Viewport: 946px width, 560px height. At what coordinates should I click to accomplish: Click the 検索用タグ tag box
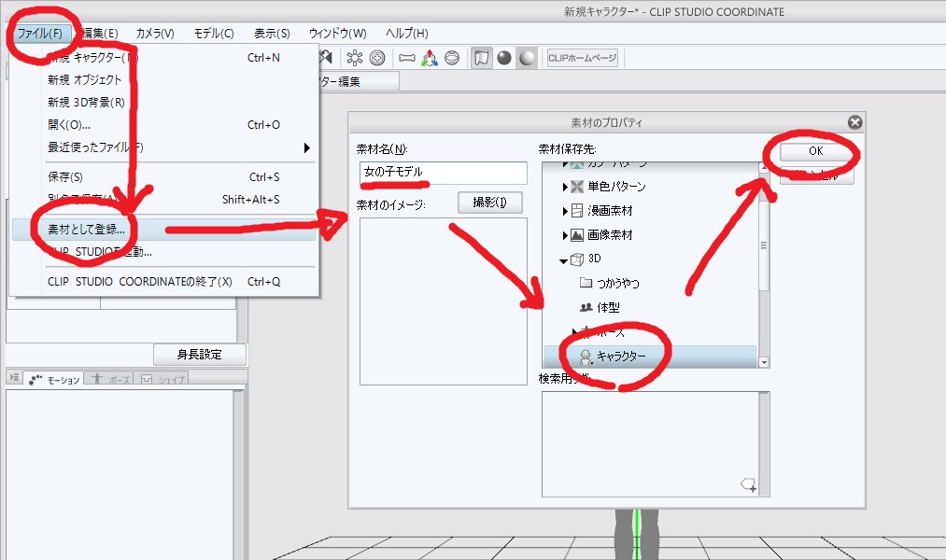coord(650,444)
